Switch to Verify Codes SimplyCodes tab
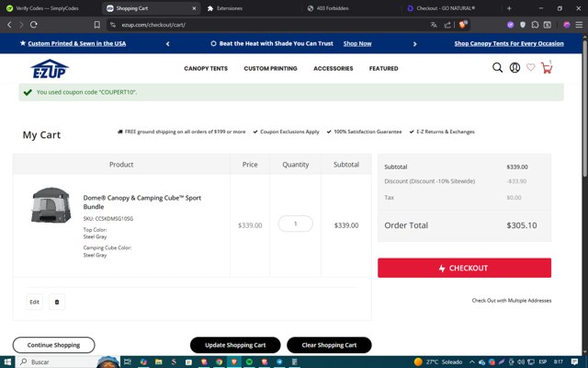This screenshot has width=588, height=368. pyautogui.click(x=47, y=8)
